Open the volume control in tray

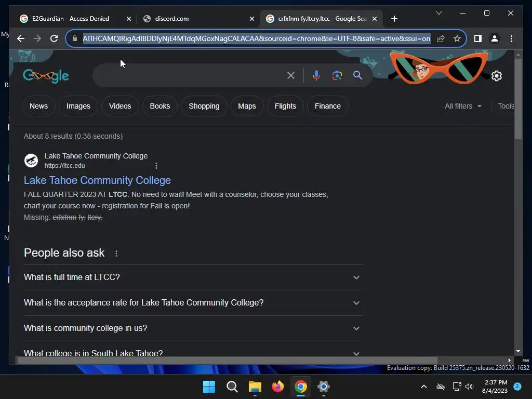[469, 387]
